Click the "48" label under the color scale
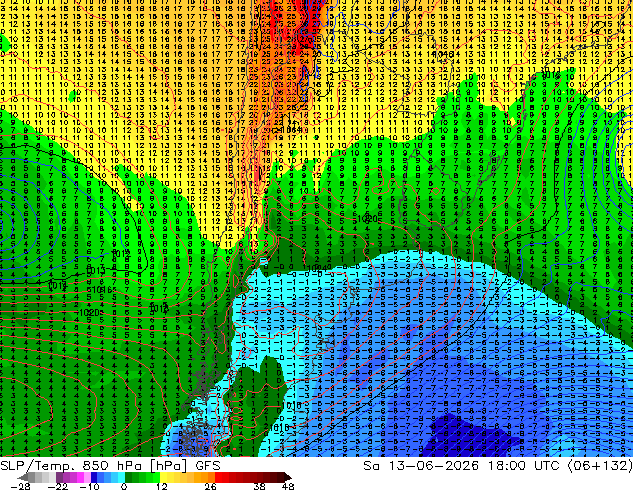 288,486
